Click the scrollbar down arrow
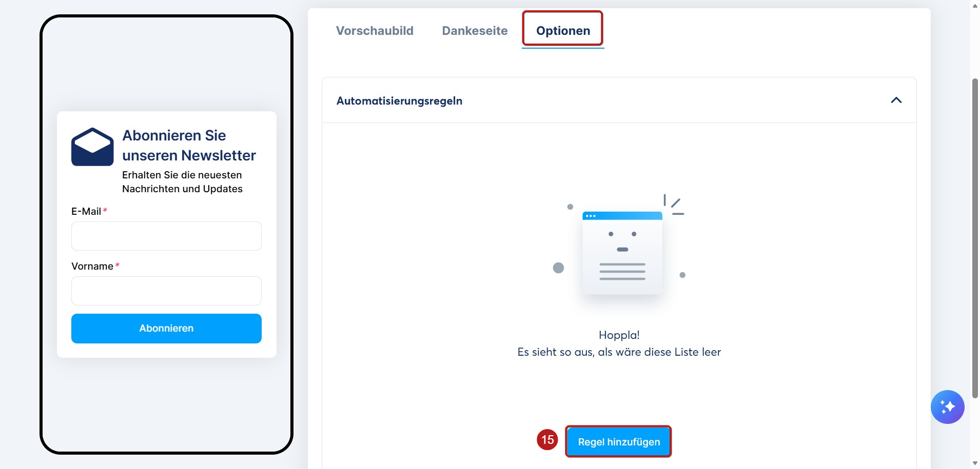 [x=975, y=463]
